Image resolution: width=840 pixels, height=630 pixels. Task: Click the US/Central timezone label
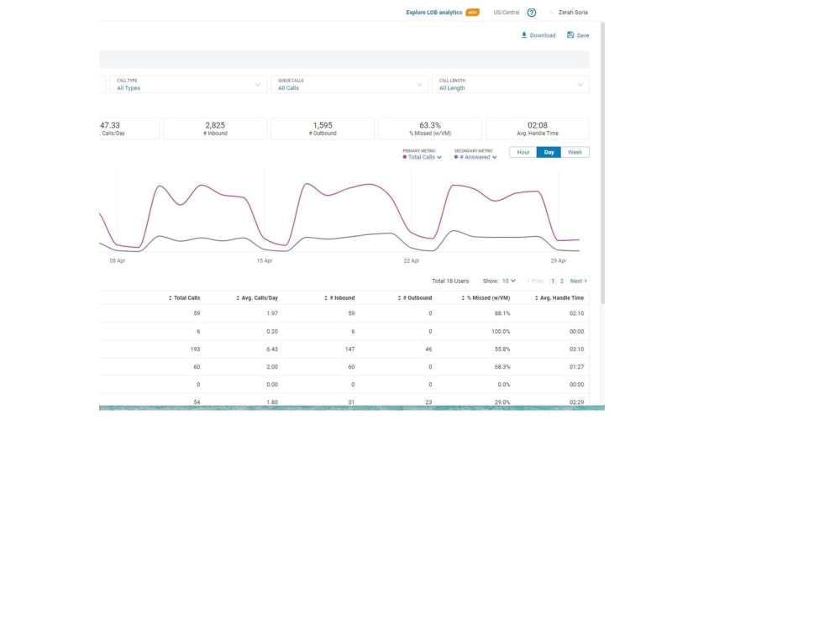(507, 13)
